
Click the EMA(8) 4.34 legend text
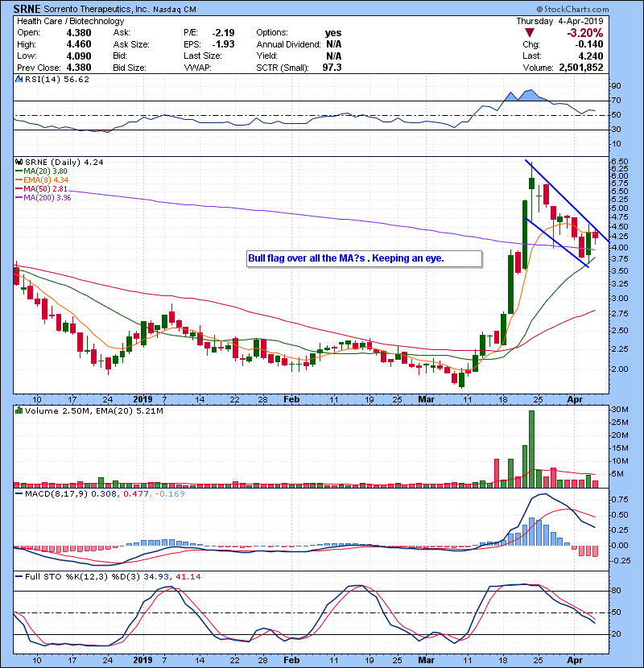46,179
